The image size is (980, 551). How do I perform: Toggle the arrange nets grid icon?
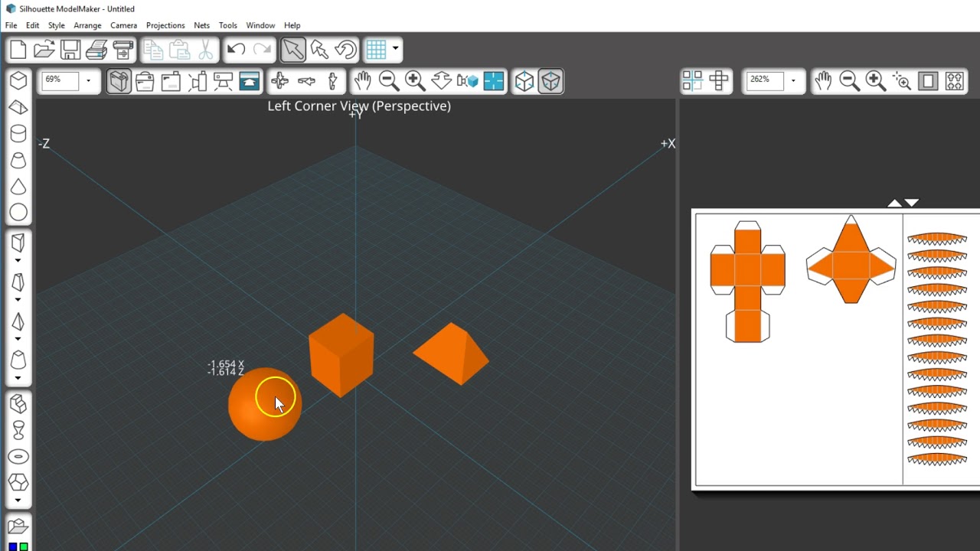pos(692,81)
